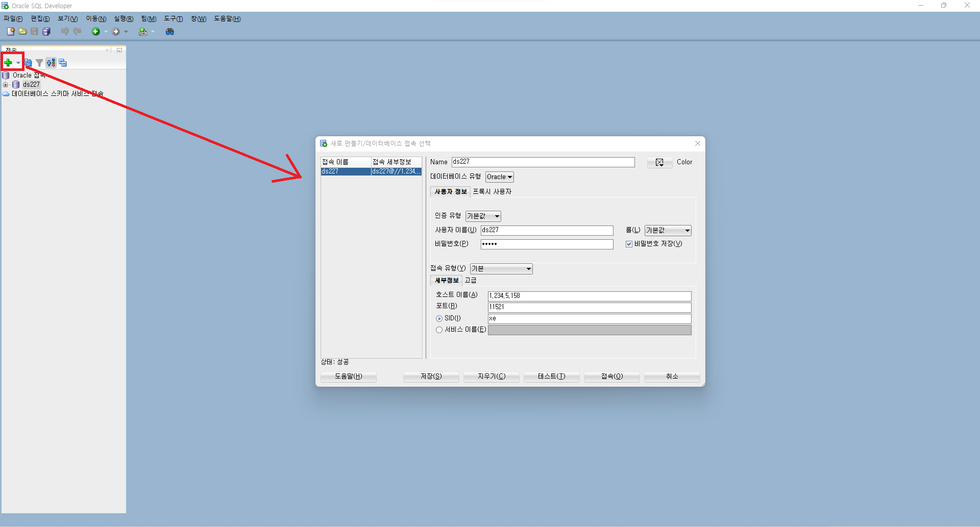Open dropdown next to SQL Worksheet icon
This screenshot has height=527, width=980.
(x=153, y=32)
